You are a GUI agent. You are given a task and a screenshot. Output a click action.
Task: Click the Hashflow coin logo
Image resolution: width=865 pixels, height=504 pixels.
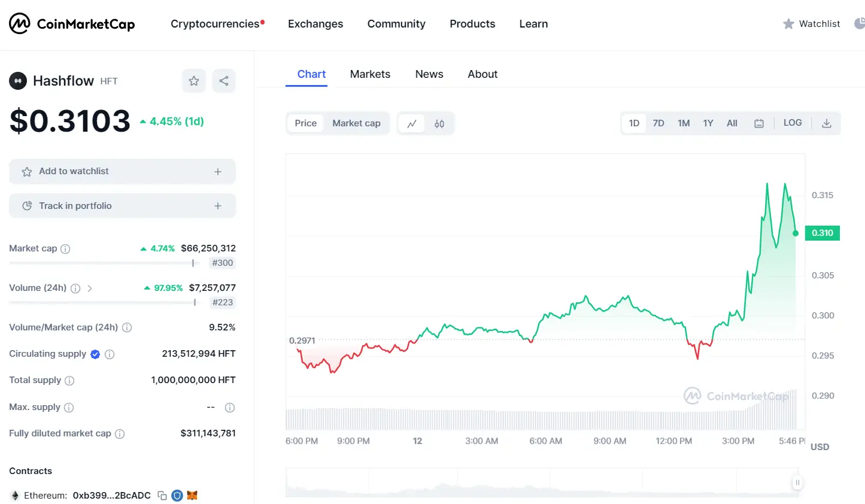pyautogui.click(x=18, y=81)
